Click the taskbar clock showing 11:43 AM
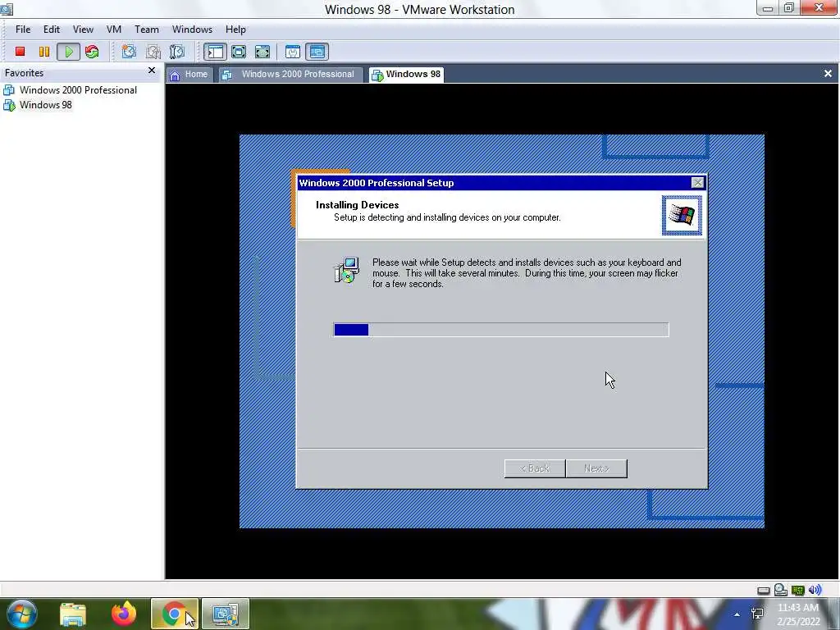Image resolution: width=840 pixels, height=630 pixels. (x=798, y=614)
